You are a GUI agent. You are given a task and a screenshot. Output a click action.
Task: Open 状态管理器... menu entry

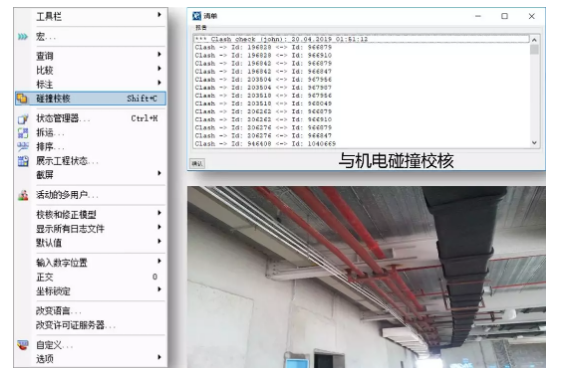tap(90, 118)
